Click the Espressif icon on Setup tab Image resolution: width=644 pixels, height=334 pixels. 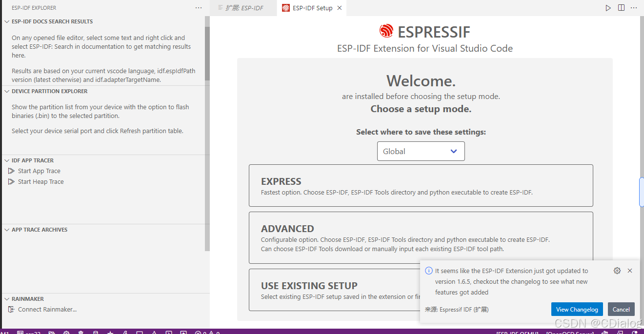click(286, 8)
